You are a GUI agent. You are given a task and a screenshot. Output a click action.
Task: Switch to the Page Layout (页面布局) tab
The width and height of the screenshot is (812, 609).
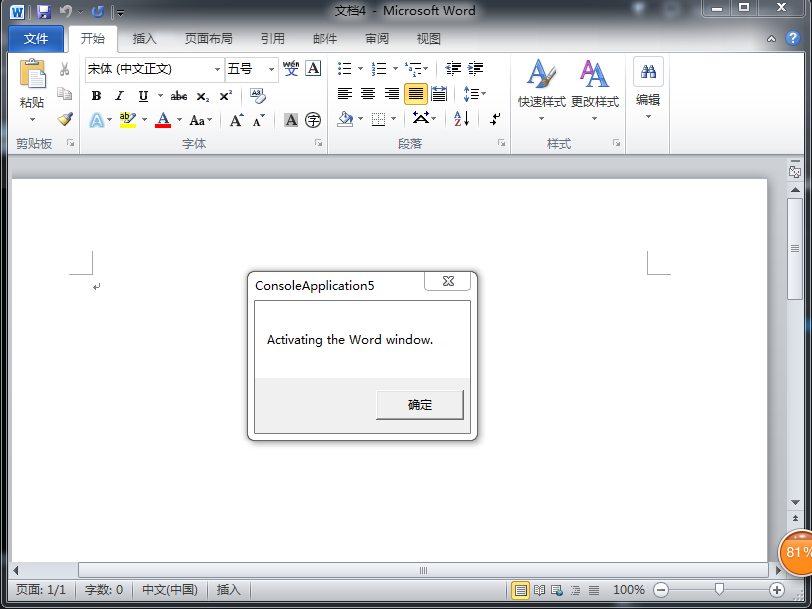[209, 39]
